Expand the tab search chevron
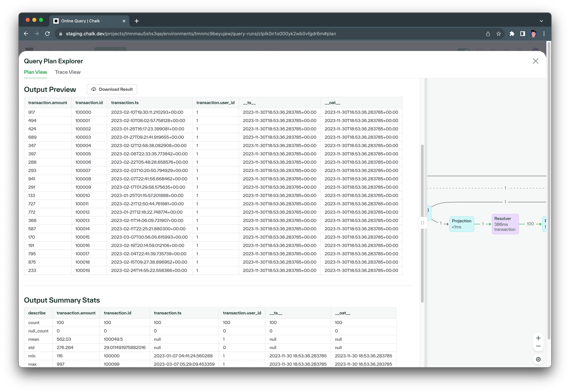 point(541,21)
